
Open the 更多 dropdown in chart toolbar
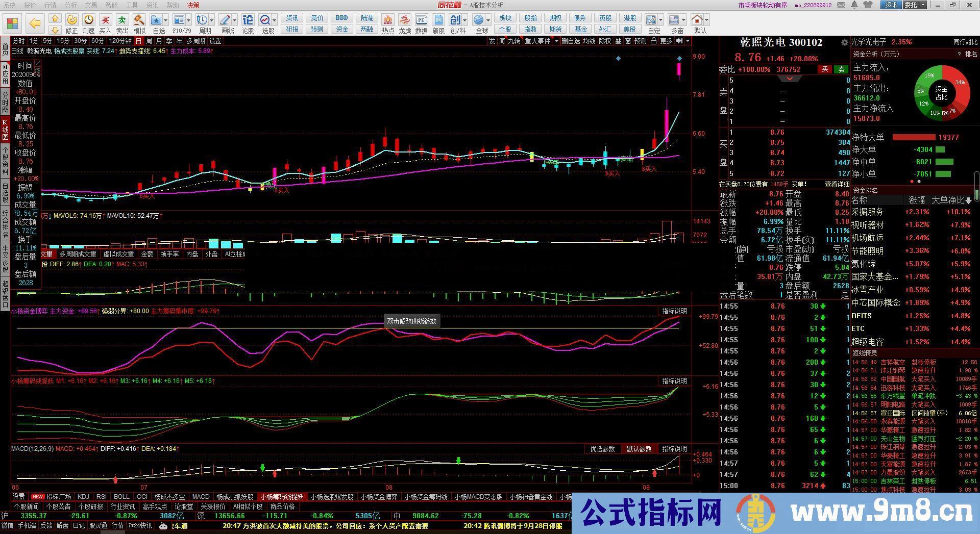[666, 41]
